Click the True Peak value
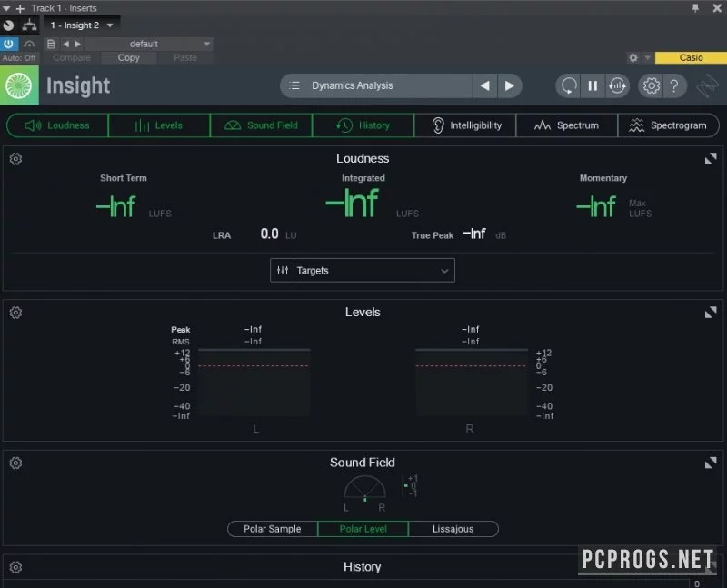The height and width of the screenshot is (588, 727). pyautogui.click(x=474, y=234)
